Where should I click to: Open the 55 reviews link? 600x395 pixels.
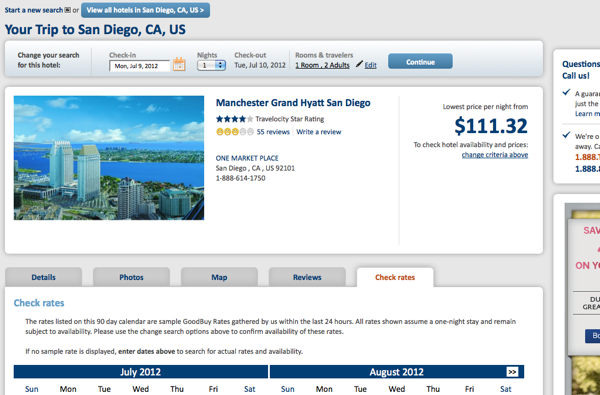273,132
